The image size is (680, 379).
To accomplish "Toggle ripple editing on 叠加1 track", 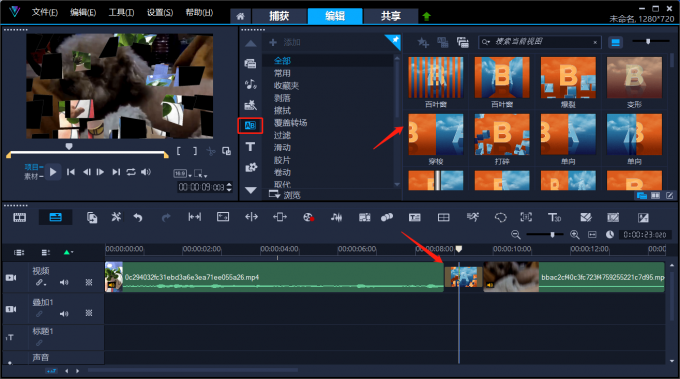I will [x=39, y=313].
